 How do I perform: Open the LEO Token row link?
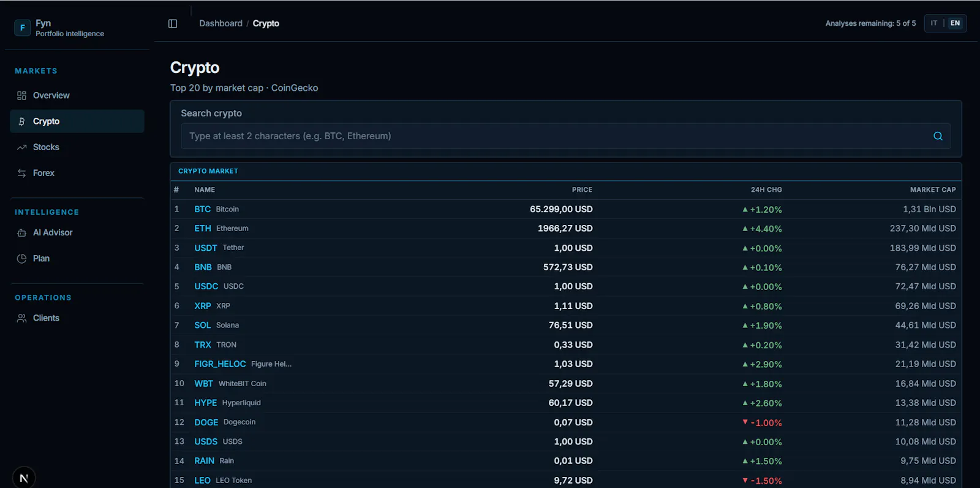[223, 481]
